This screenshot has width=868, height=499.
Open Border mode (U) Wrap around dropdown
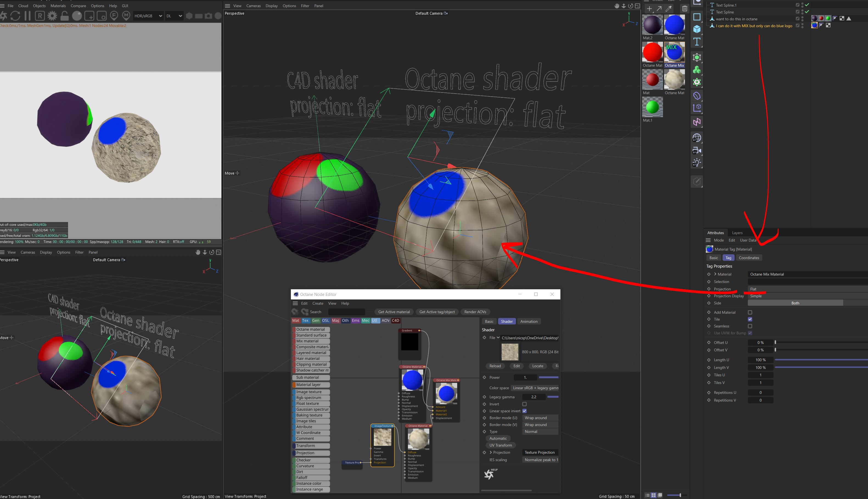pyautogui.click(x=540, y=418)
